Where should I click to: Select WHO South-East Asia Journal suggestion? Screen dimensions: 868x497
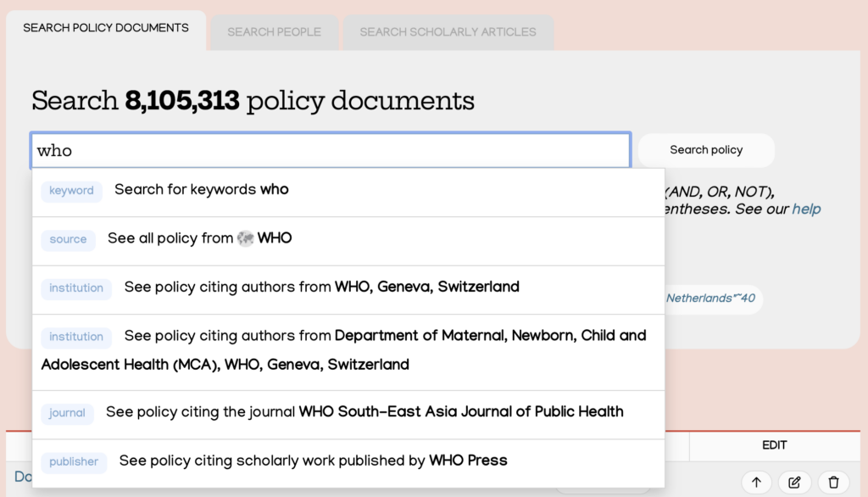[348, 415]
